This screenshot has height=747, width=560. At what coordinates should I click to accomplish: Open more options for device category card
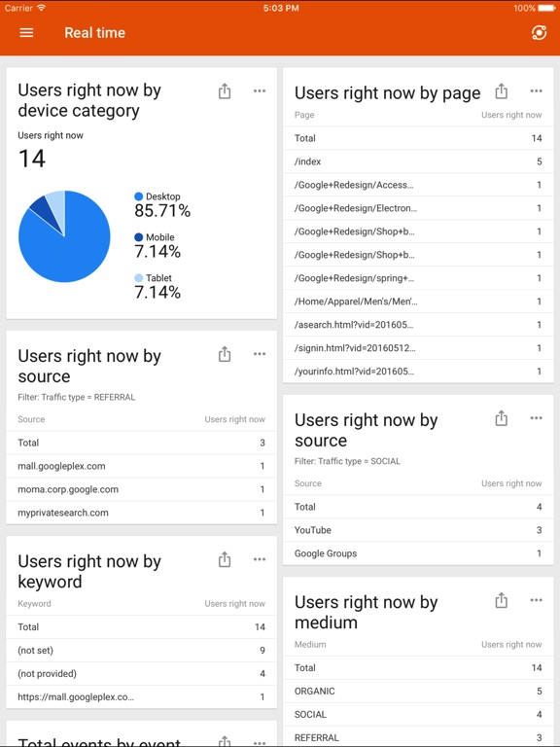click(x=260, y=91)
